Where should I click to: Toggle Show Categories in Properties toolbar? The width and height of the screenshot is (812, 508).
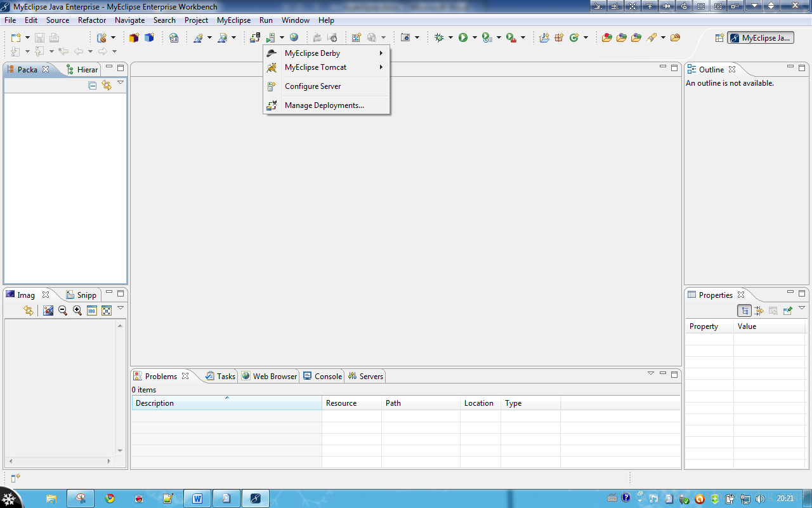[x=745, y=311]
